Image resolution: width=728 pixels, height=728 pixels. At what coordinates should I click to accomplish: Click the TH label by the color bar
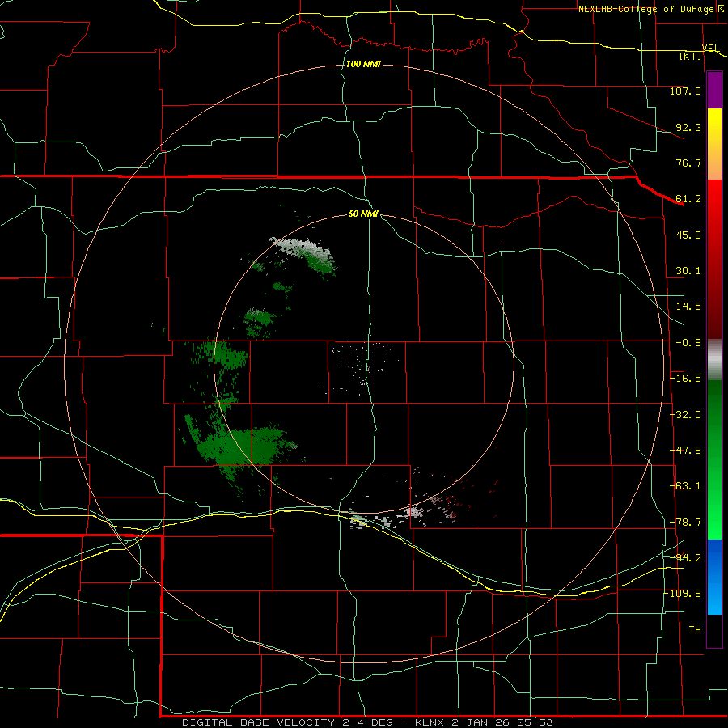tap(695, 630)
